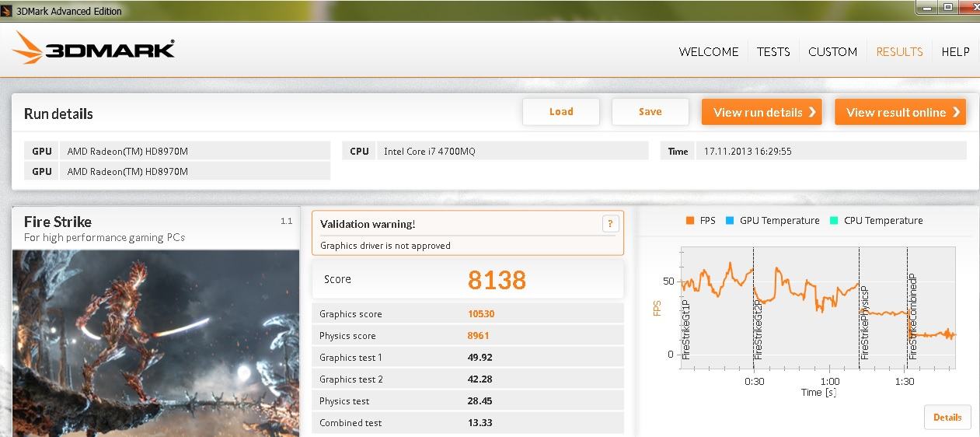
Task: Click the first AMD Radeon HD8970M entry
Action: 195,151
